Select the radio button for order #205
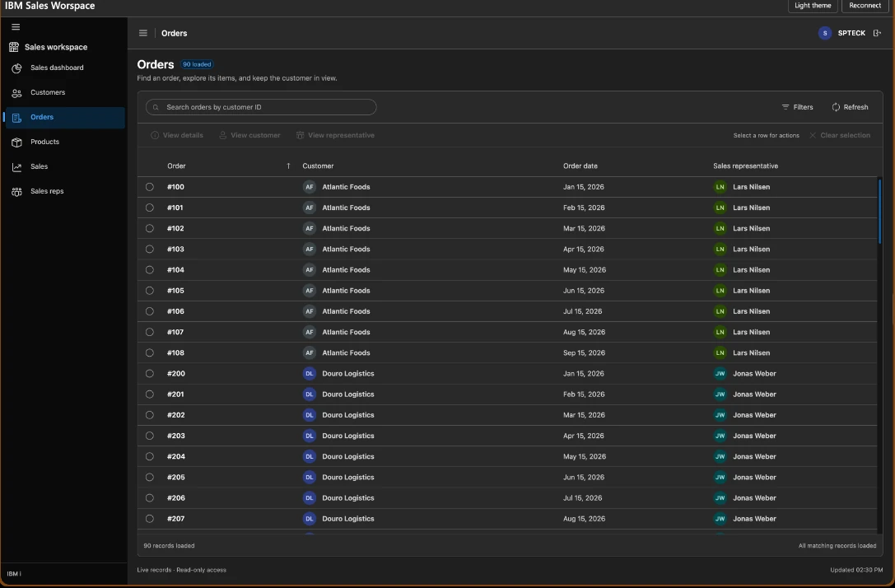 150,478
